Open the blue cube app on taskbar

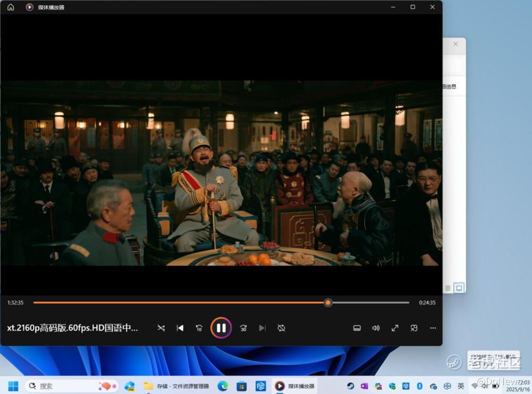point(261,386)
